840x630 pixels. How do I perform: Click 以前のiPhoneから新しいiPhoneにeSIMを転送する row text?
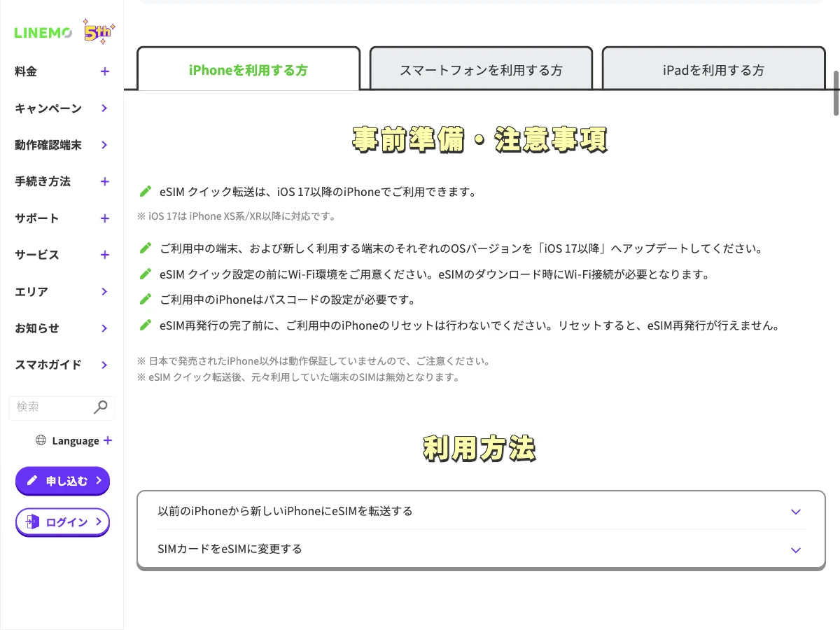[286, 511]
